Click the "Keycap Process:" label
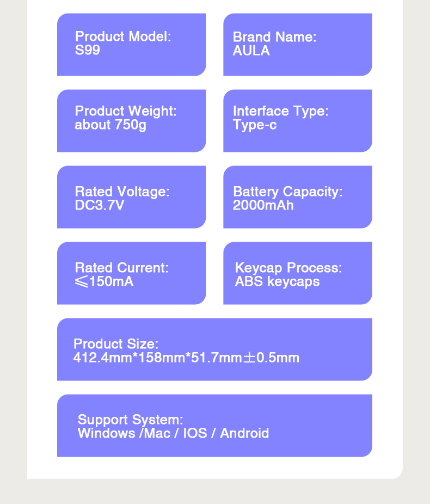 pyautogui.click(x=288, y=268)
